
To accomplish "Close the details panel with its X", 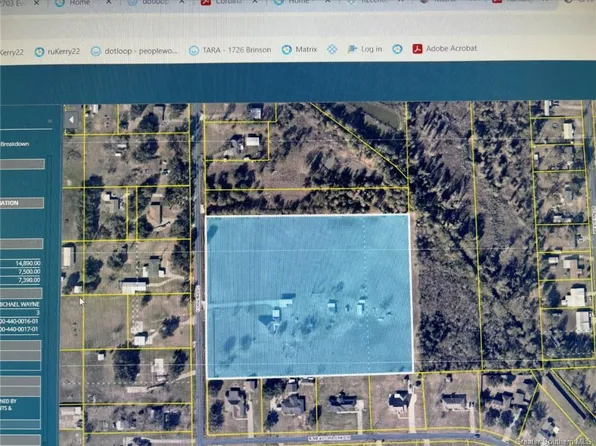I will click(x=50, y=121).
